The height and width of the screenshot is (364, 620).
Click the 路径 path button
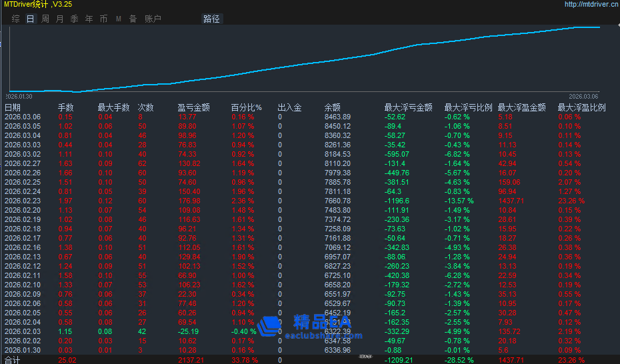211,19
